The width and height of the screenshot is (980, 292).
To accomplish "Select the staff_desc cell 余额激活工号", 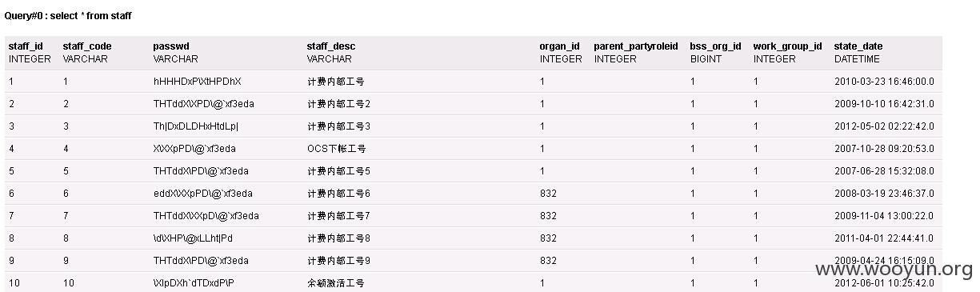I will 335,283.
